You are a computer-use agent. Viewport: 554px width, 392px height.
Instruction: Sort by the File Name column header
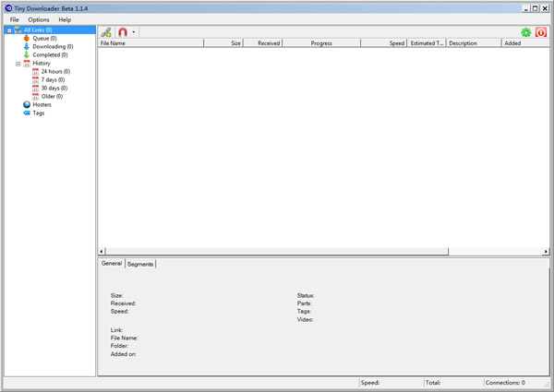[x=151, y=43]
